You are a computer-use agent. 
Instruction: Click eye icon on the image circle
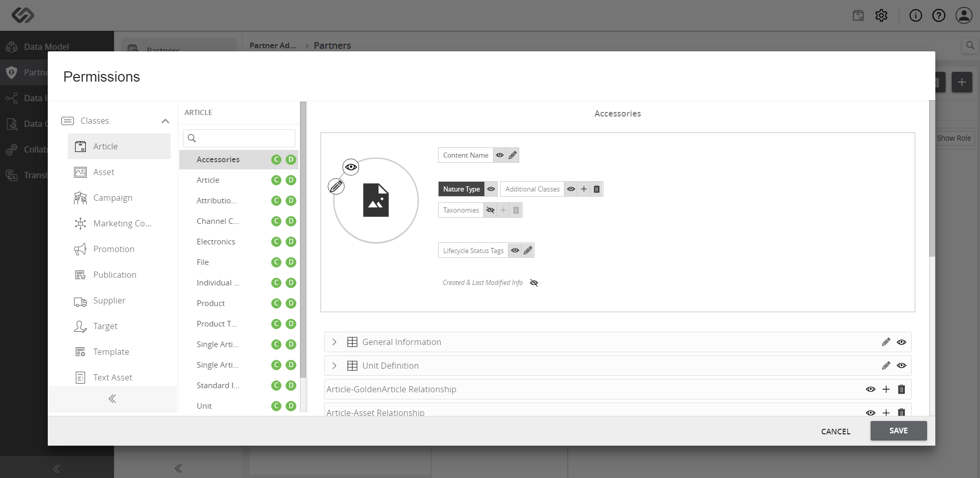click(351, 167)
